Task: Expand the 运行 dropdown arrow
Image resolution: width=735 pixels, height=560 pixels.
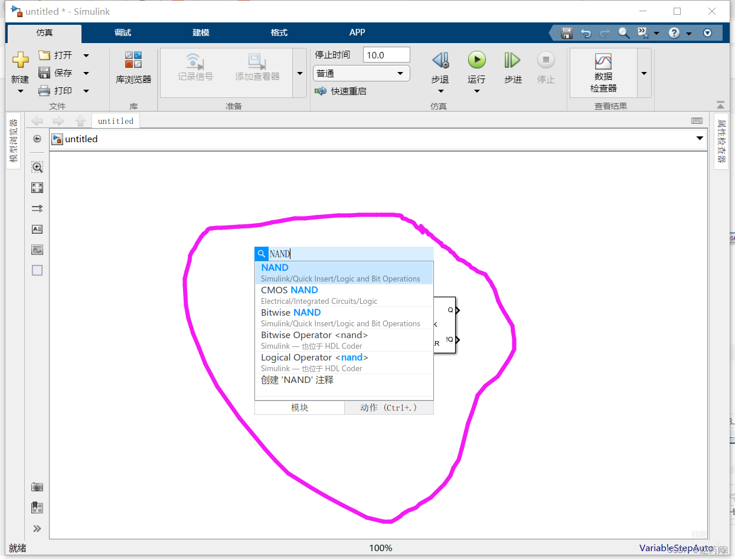Action: point(476,91)
